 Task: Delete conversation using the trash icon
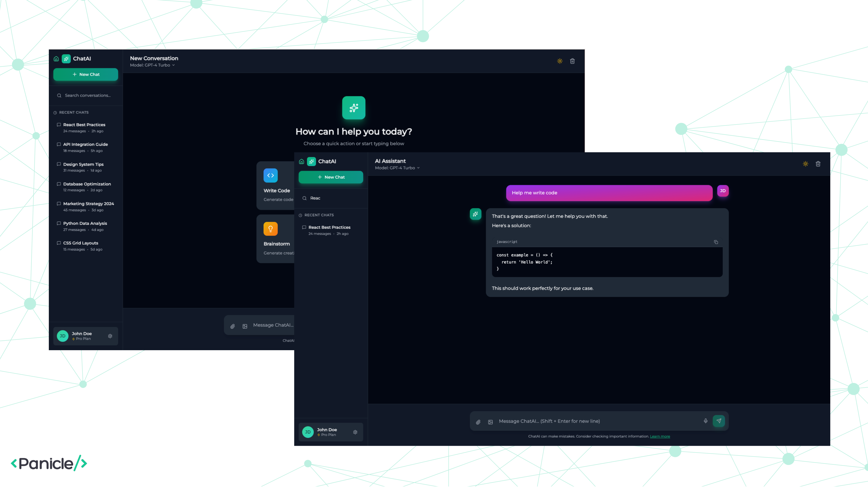pos(818,164)
